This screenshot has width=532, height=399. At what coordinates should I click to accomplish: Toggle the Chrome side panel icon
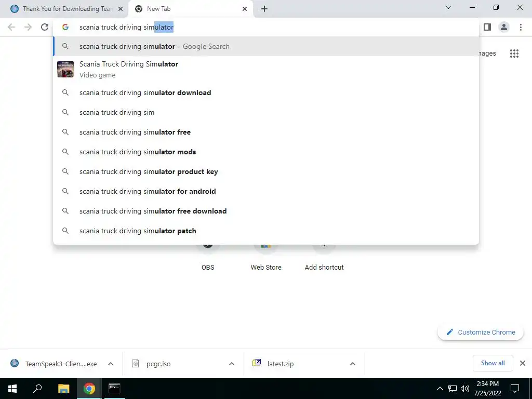pyautogui.click(x=487, y=27)
